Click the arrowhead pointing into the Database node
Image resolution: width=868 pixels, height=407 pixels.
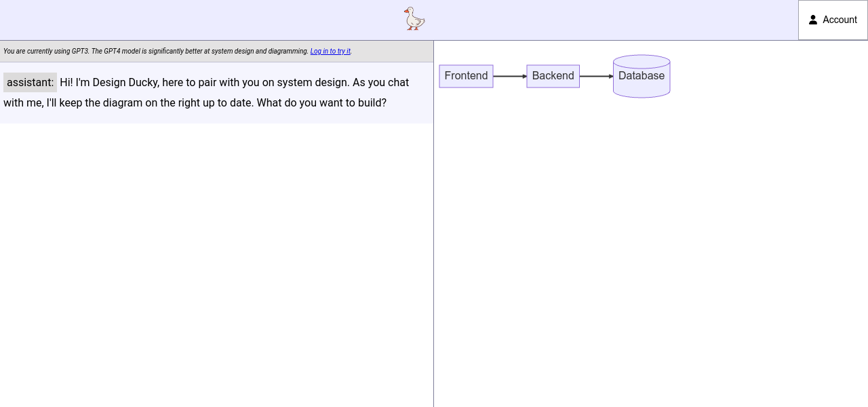click(x=611, y=77)
